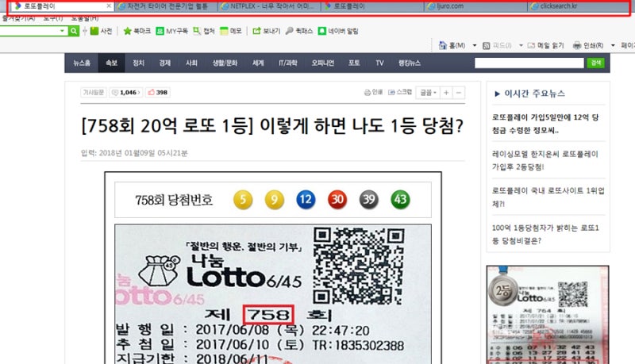Select the 속보 news category
The width and height of the screenshot is (635, 364).
click(x=111, y=63)
